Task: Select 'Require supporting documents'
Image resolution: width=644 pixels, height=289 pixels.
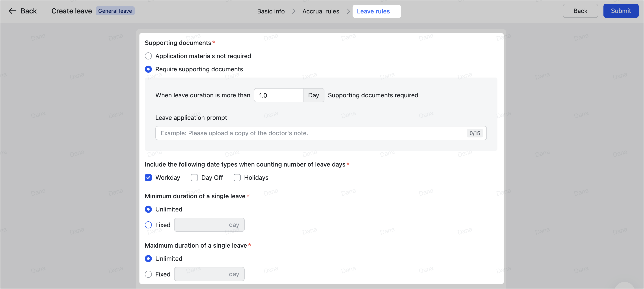Action: pyautogui.click(x=148, y=69)
